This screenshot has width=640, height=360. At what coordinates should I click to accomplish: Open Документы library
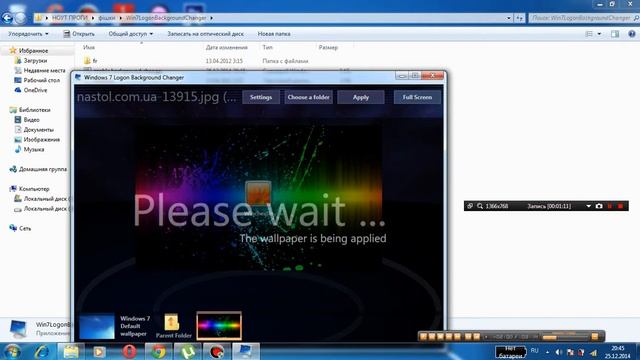point(38,129)
